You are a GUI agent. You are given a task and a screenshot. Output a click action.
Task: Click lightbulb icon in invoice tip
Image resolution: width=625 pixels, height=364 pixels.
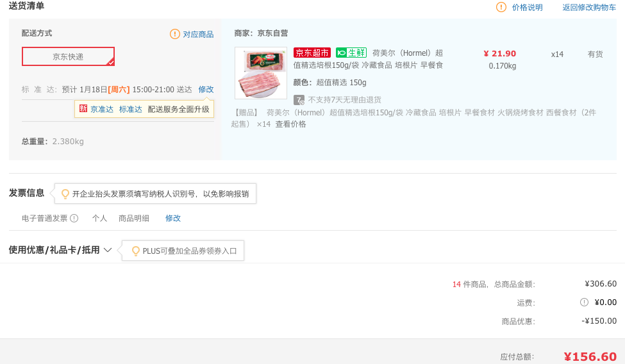pos(65,194)
